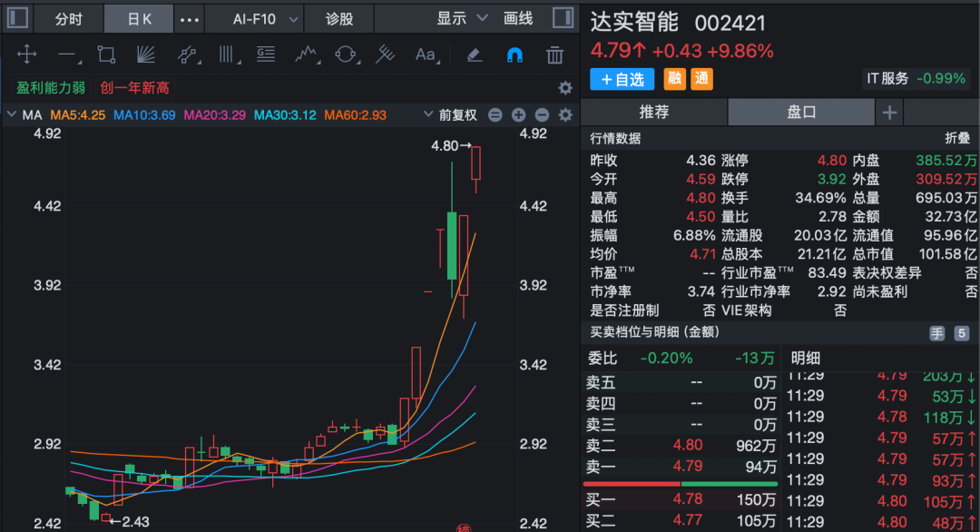The image size is (980, 532).
Task: Click the 4.80 high price chart label
Action: (x=445, y=145)
